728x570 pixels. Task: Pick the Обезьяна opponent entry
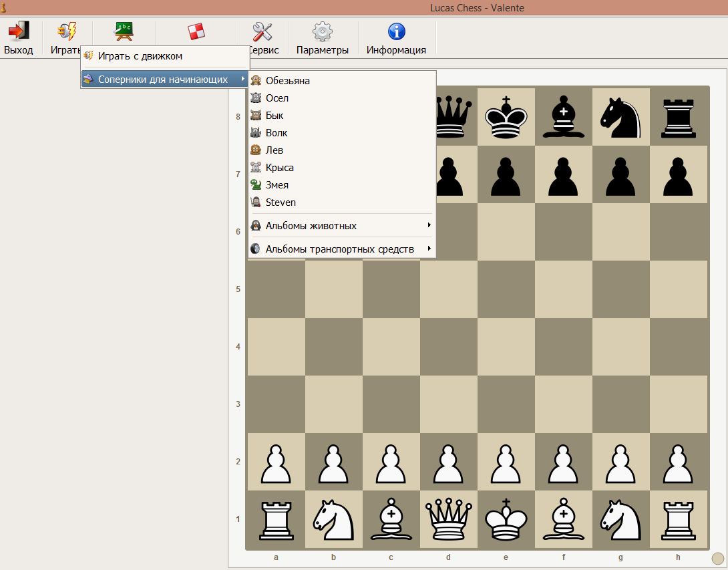342,80
